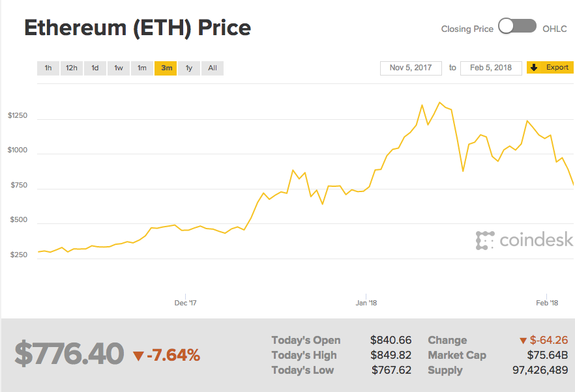This screenshot has height=392, width=575.
Task: Select the highlighted 3m range
Action: coord(166,68)
